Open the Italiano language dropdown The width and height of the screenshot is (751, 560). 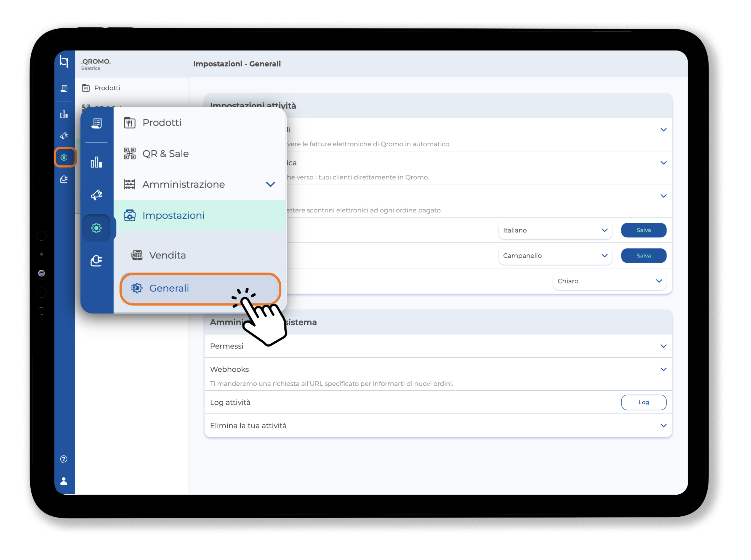tap(555, 230)
